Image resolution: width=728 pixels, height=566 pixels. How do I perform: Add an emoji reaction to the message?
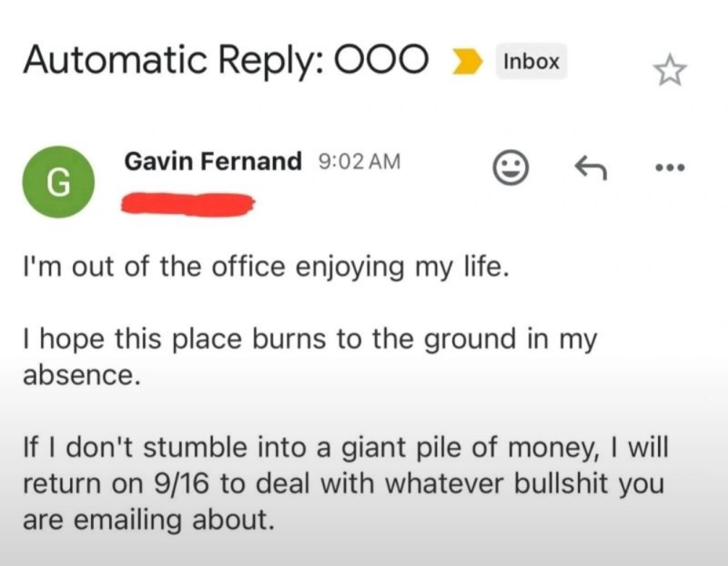[511, 169]
